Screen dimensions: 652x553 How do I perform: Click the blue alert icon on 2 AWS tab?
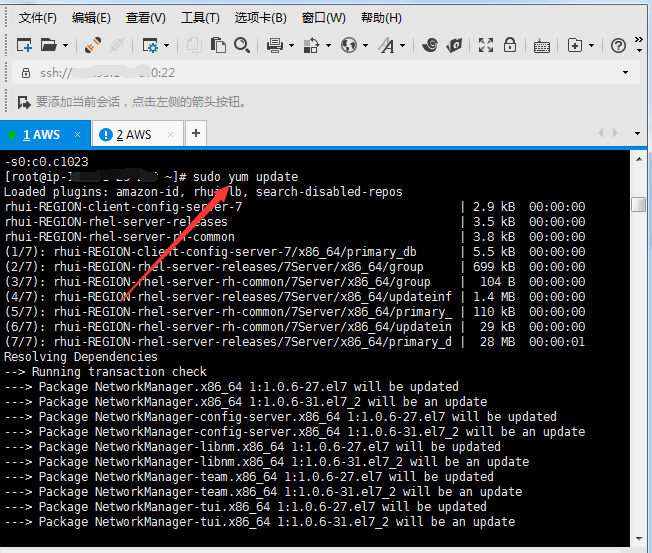click(106, 135)
